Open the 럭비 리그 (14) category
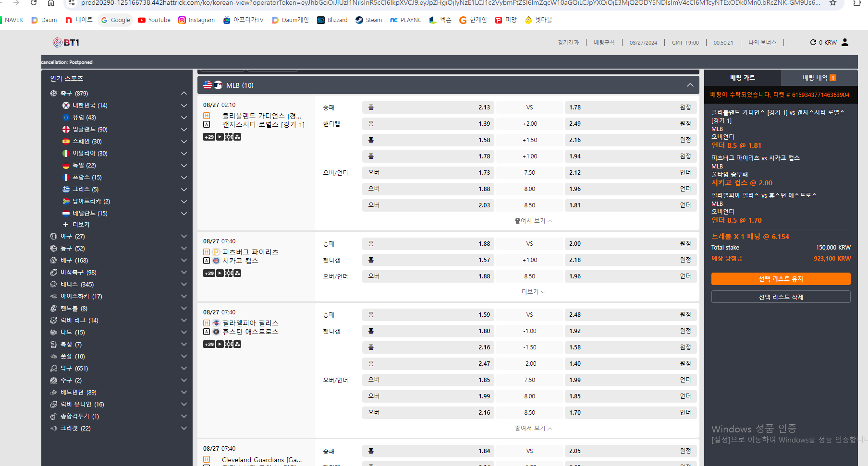 118,320
